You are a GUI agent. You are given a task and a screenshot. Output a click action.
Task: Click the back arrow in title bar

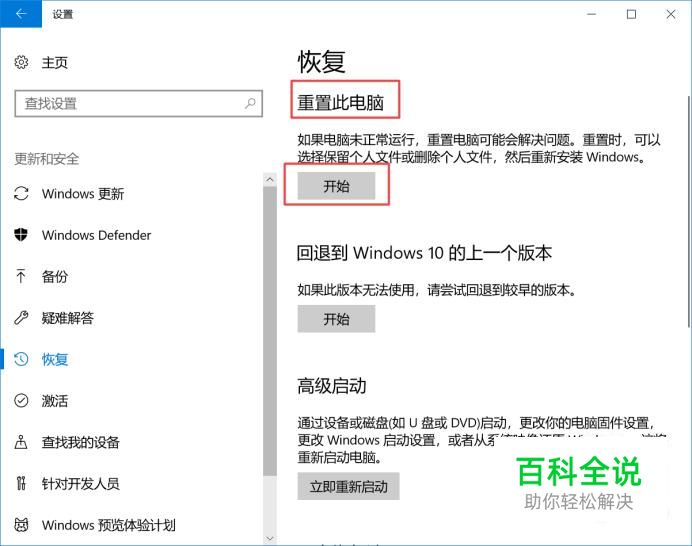pos(21,14)
